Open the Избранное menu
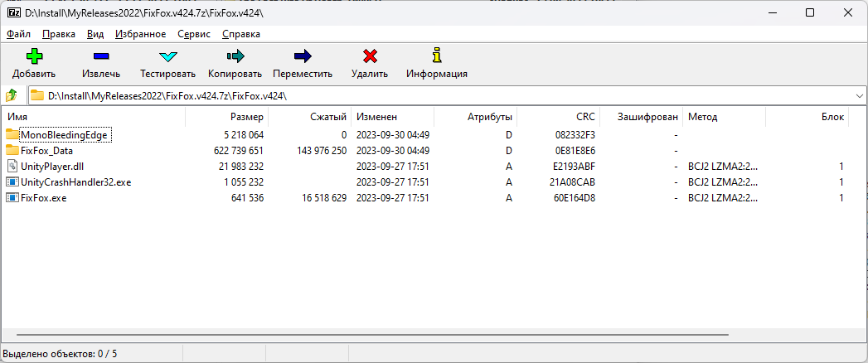868x363 pixels. (x=141, y=34)
